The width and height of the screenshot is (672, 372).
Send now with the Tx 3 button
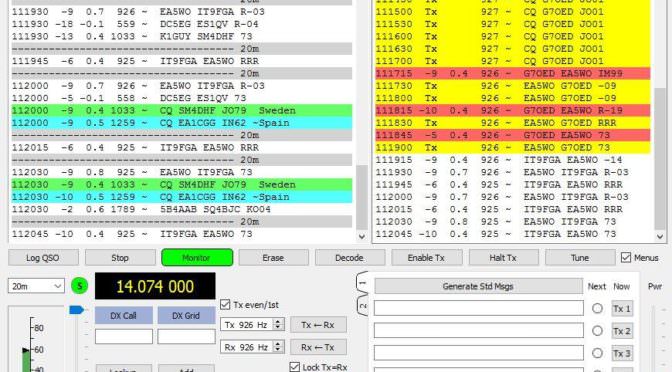coord(622,353)
